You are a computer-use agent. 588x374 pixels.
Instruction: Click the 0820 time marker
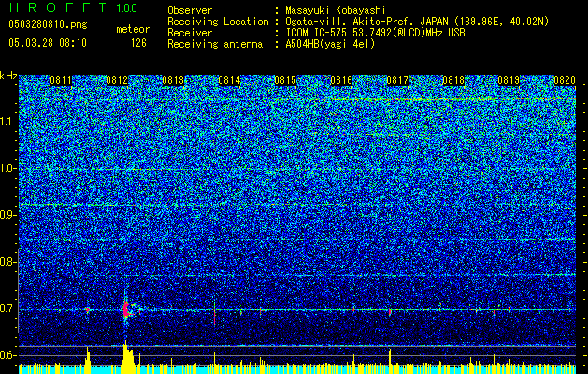565,80
